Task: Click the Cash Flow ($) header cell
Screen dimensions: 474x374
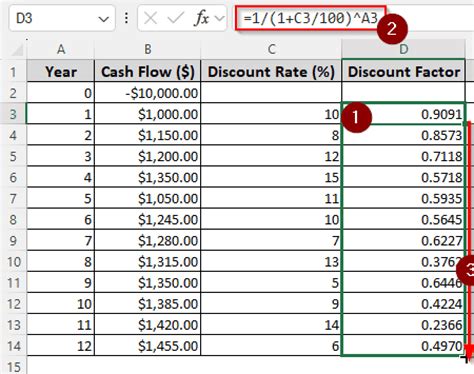Action: click(x=148, y=72)
